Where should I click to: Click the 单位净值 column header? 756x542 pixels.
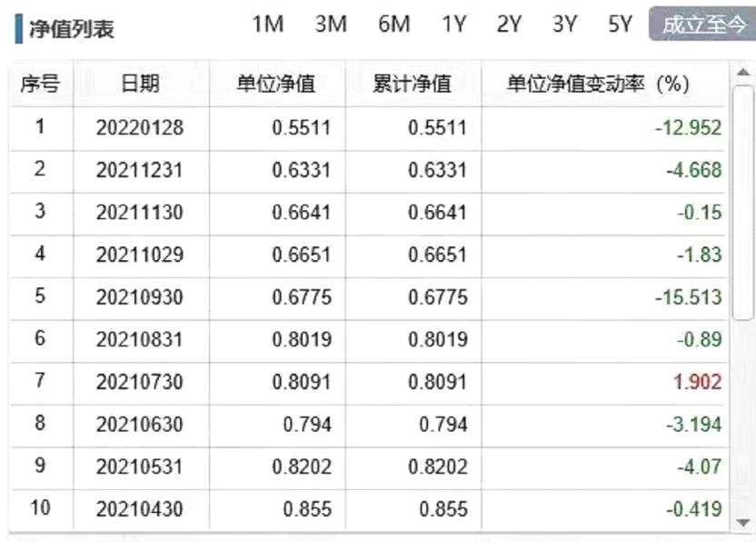(x=276, y=84)
